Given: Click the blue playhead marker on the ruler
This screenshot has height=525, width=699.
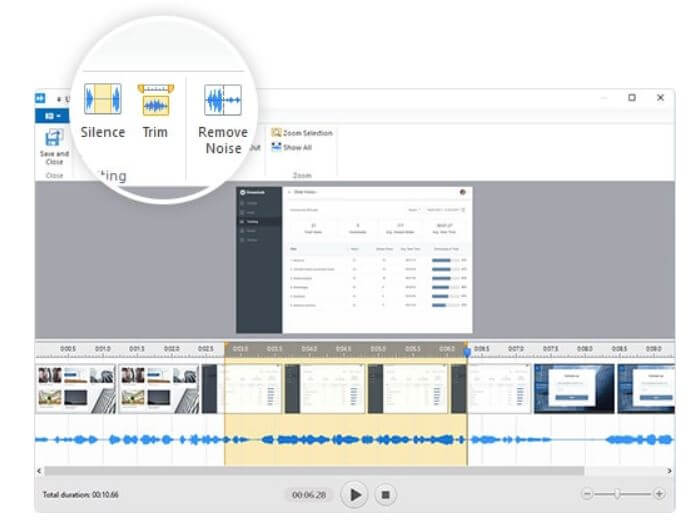Looking at the screenshot, I should coord(466,351).
